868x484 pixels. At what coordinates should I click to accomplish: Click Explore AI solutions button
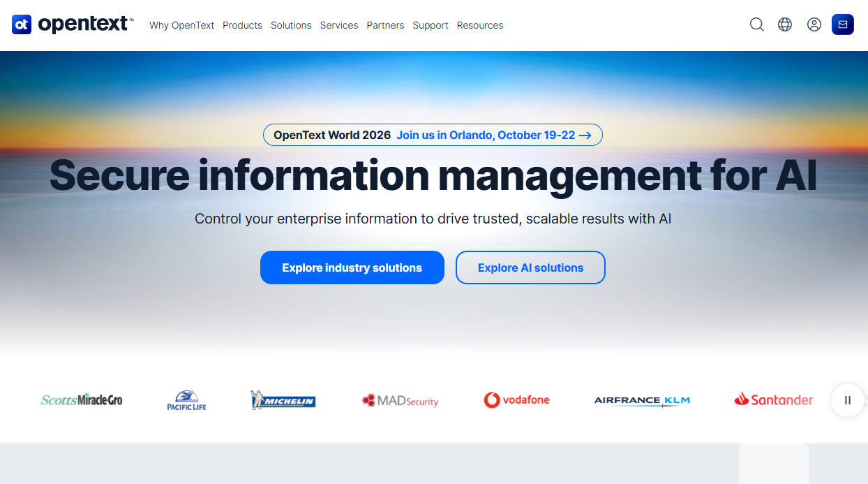530,267
